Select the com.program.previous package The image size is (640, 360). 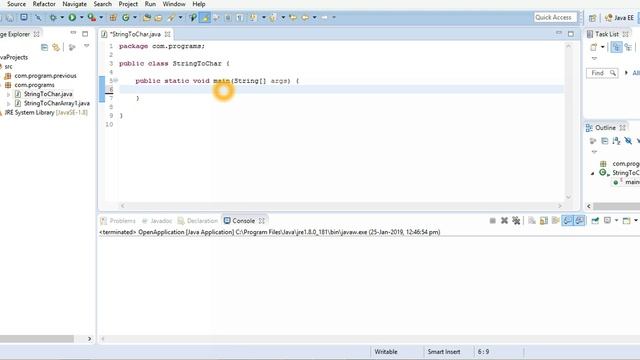(45, 76)
